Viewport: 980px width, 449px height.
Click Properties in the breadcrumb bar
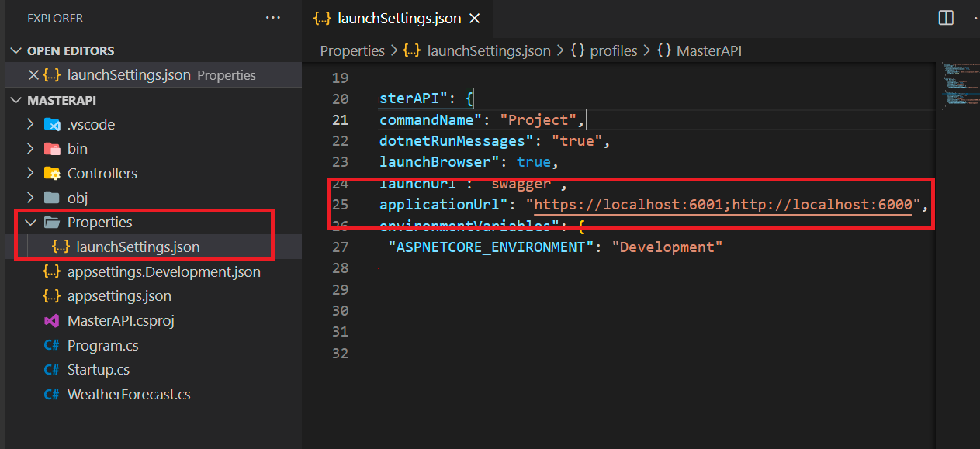click(x=352, y=50)
